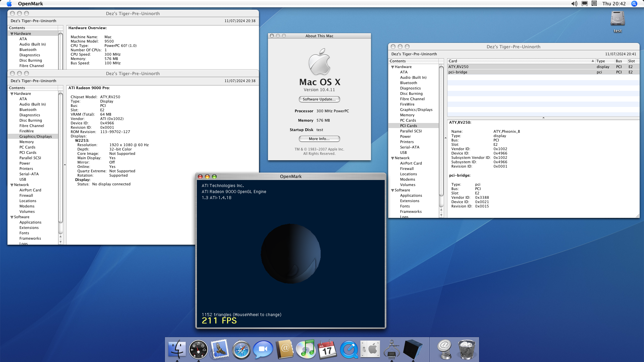Open the OpenMark application menu
This screenshot has width=644, height=362.
click(30, 4)
